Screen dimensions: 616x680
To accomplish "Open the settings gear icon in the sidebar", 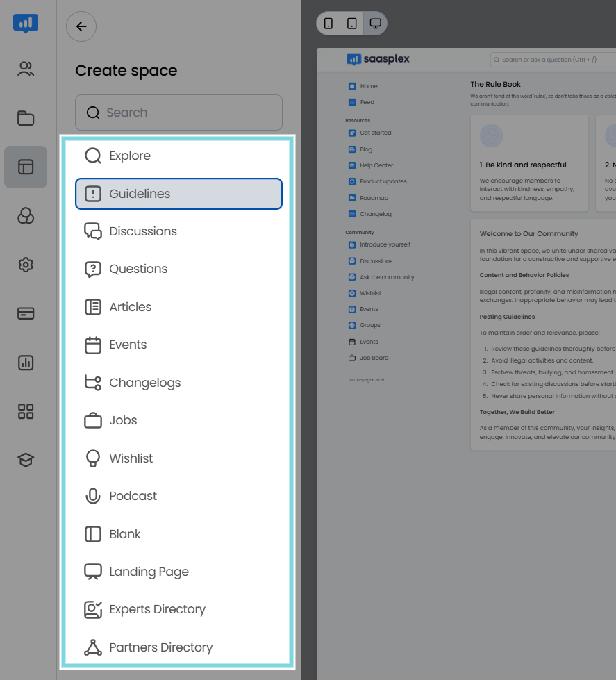I will [26, 265].
